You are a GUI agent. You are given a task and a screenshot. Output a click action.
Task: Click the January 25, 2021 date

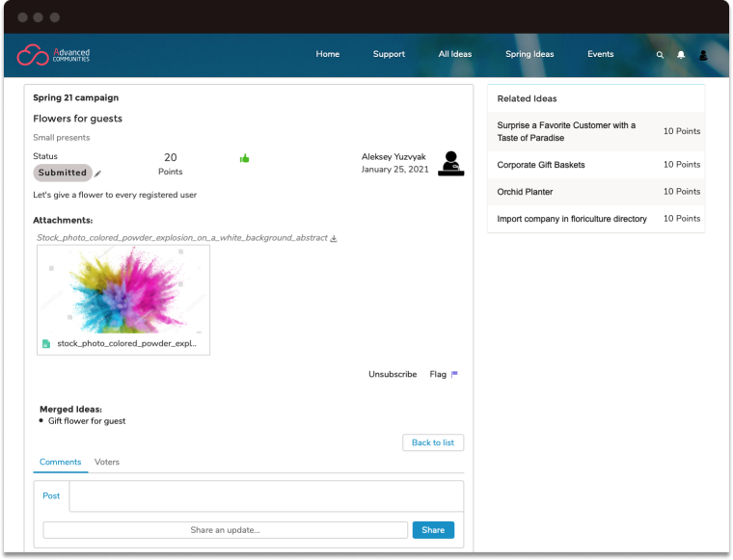394,170
